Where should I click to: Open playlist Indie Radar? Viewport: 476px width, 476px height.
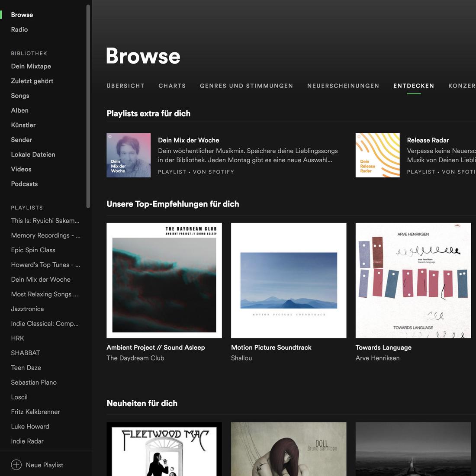coord(27,441)
